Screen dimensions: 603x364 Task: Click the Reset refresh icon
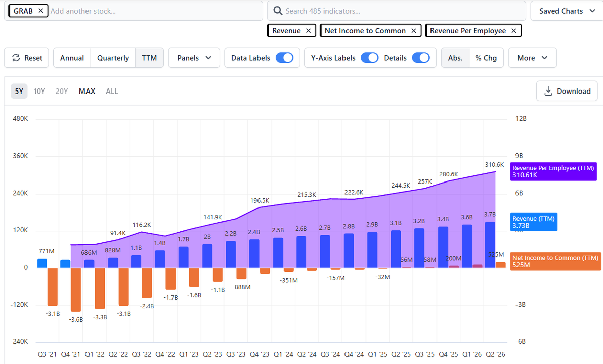click(x=16, y=58)
